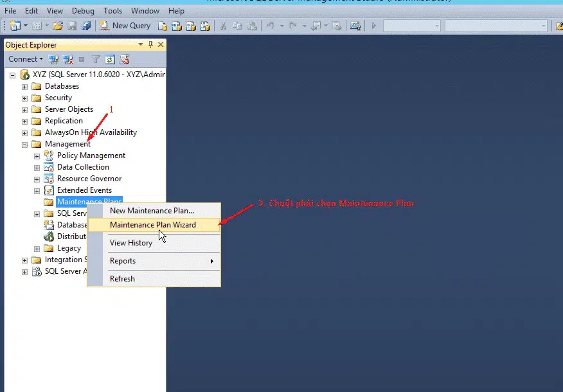
Task: Open a Database Engine Query
Action: [163, 26]
